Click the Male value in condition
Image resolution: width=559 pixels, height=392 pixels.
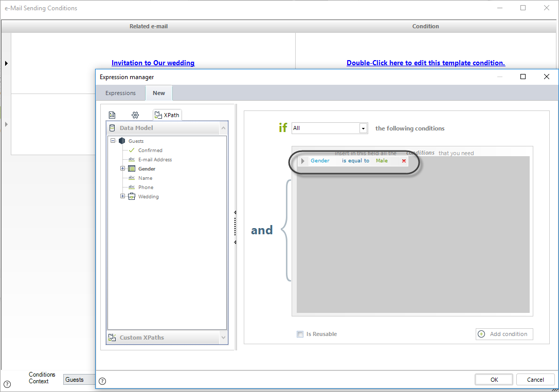(382, 161)
